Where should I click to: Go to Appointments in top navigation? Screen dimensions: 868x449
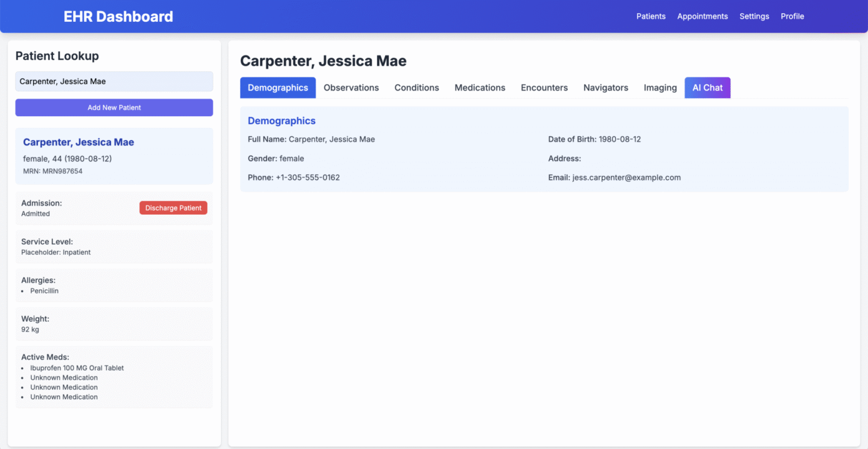click(x=703, y=16)
